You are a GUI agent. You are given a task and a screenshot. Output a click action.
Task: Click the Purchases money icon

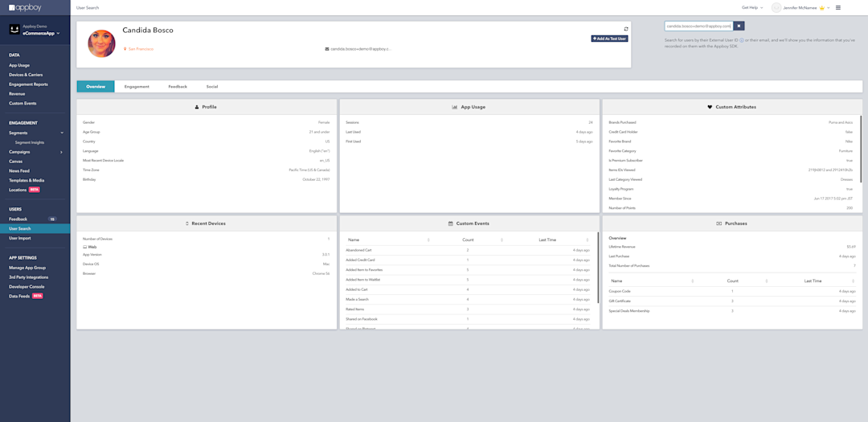pos(719,223)
